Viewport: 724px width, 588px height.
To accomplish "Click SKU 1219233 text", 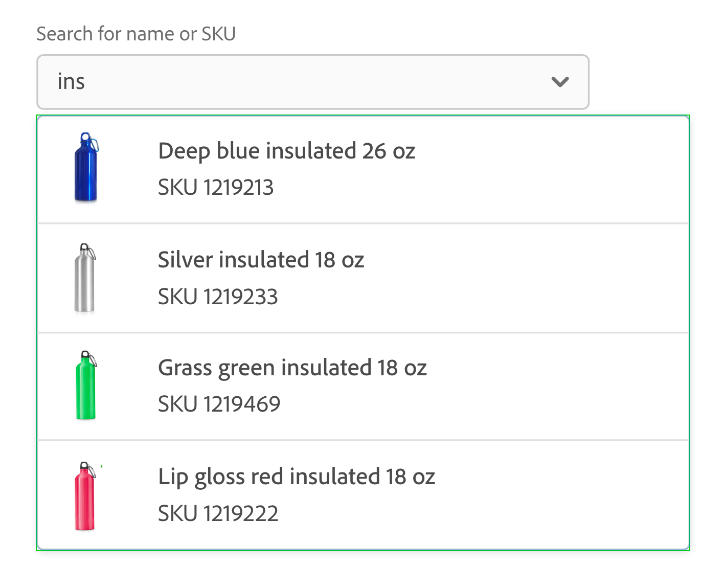I will pyautogui.click(x=217, y=297).
